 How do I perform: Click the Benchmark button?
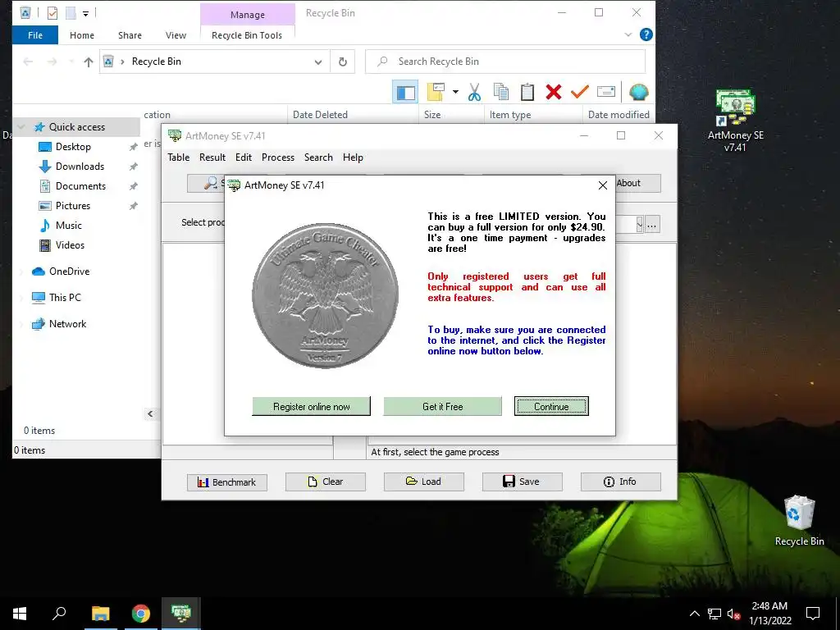pos(227,482)
